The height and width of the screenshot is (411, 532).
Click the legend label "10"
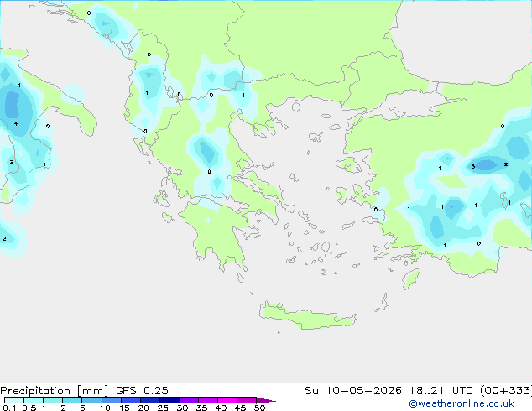click(105, 408)
